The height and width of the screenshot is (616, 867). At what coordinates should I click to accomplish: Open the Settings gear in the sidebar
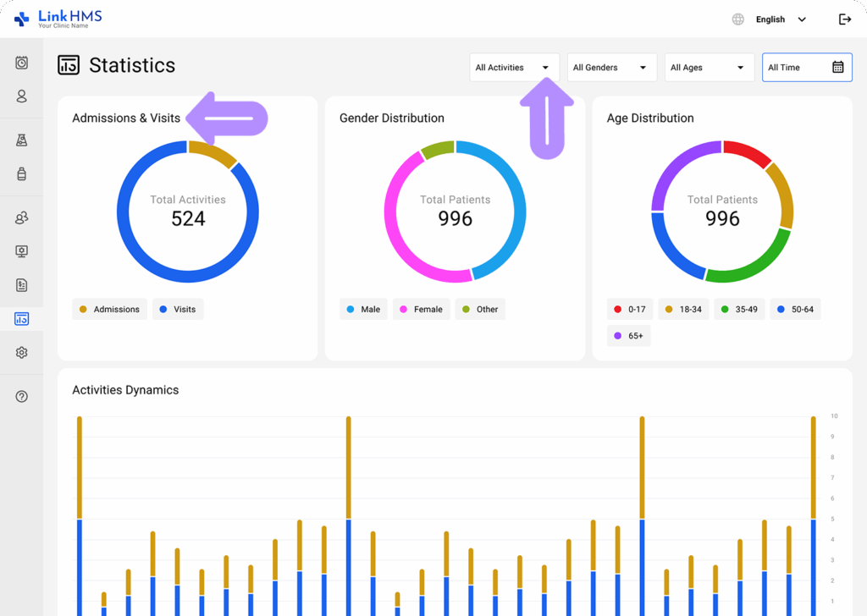point(21,353)
